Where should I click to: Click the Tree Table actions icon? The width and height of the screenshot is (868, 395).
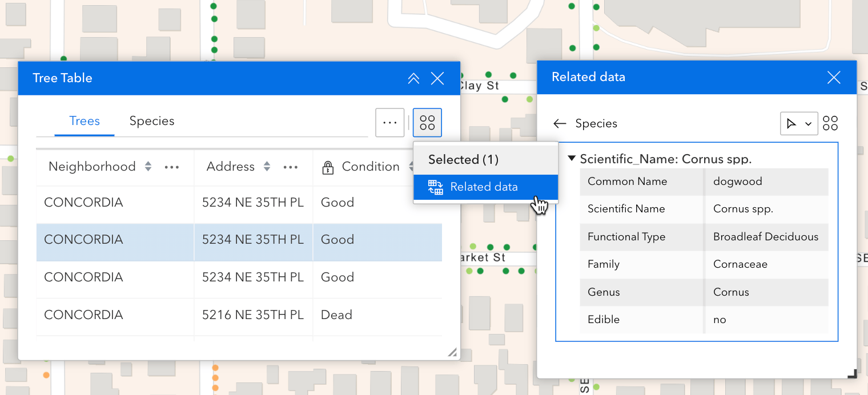(427, 123)
